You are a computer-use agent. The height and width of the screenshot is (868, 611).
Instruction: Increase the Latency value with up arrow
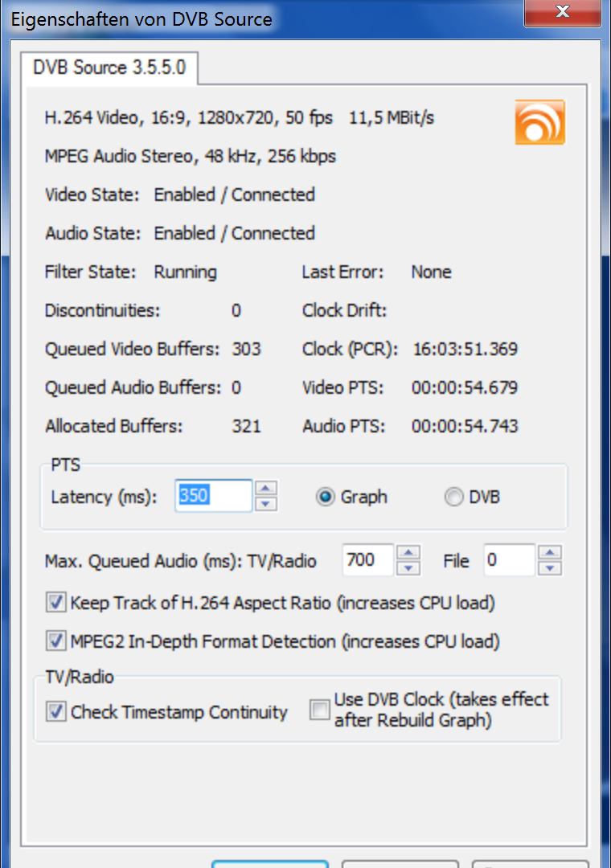click(x=266, y=488)
